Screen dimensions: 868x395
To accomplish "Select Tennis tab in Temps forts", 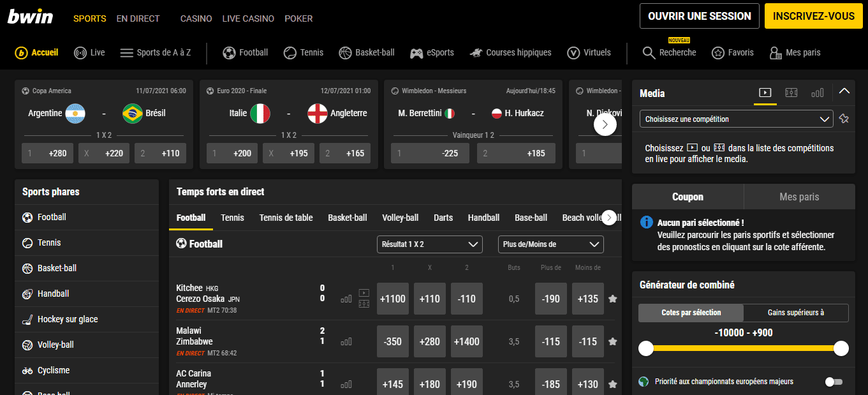I will [x=233, y=218].
